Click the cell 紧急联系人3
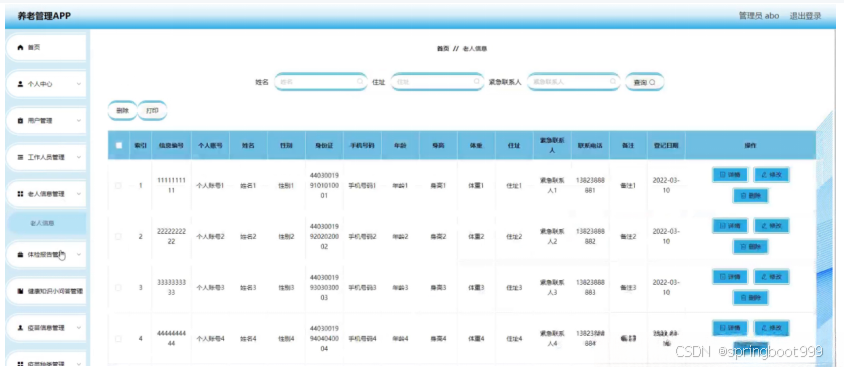Viewport: 844px width, 367px height. (x=552, y=288)
